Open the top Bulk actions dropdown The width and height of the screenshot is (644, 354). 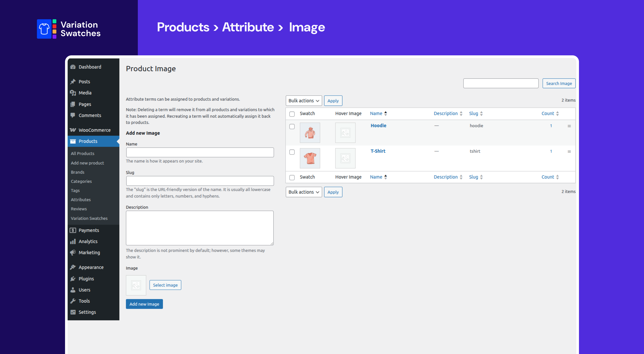303,101
